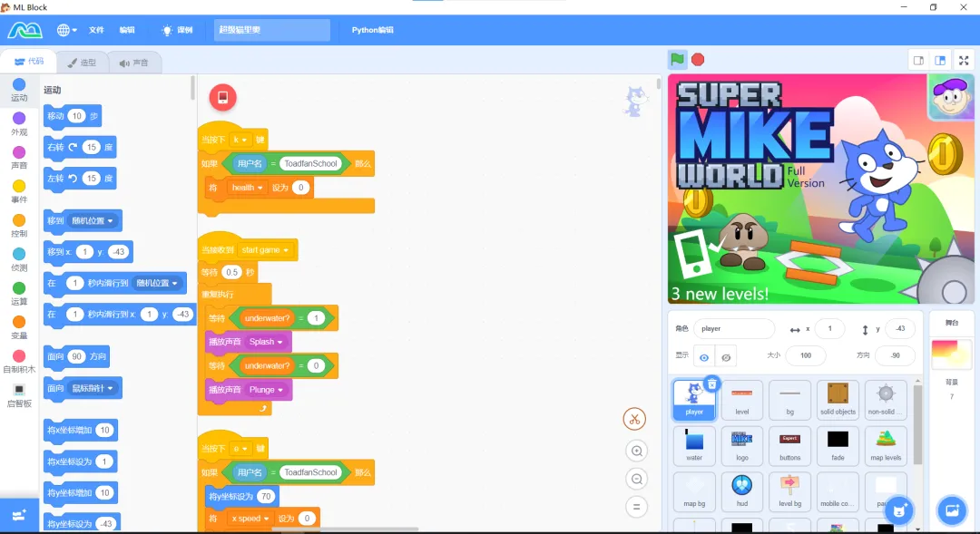Select the 声音 purple block category
Viewport: 980px width, 534px height.
coord(19,158)
